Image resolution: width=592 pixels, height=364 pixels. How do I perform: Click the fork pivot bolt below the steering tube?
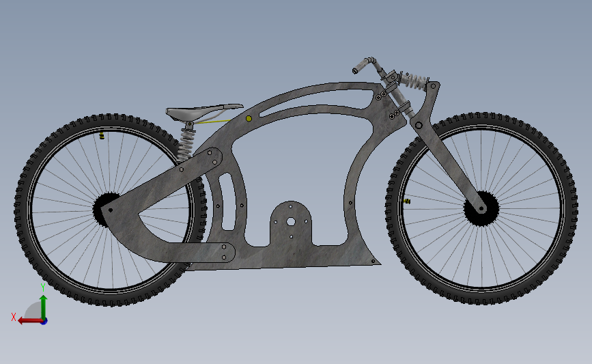pos(419,125)
